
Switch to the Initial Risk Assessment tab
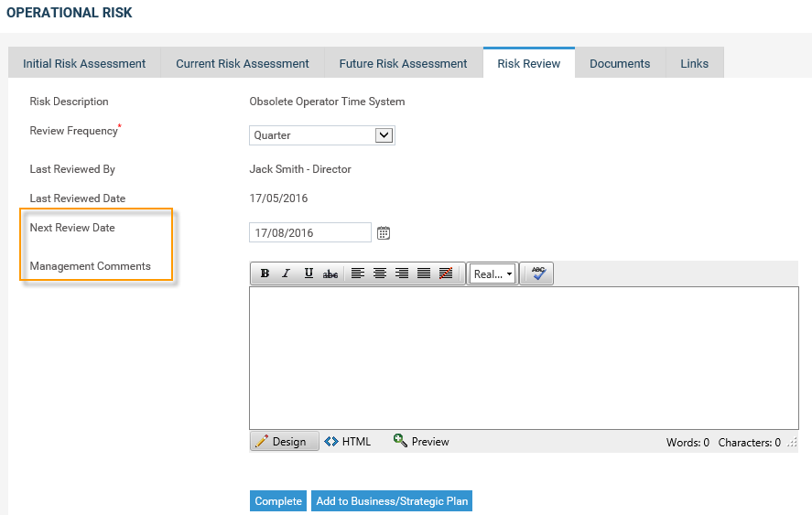(84, 64)
